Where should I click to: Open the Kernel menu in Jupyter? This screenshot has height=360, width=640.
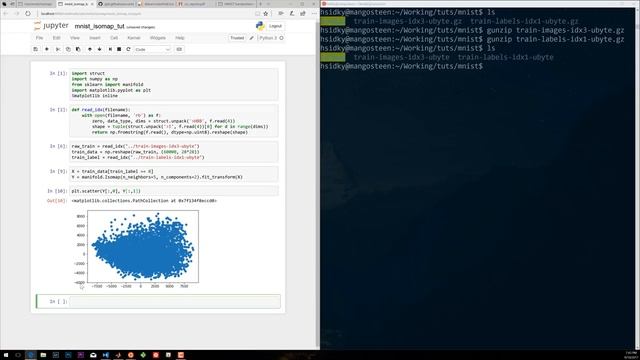click(x=134, y=38)
